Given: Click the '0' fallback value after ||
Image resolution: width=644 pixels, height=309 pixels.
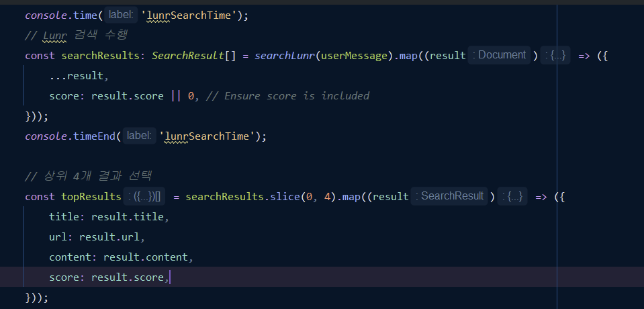Looking at the screenshot, I should [191, 96].
